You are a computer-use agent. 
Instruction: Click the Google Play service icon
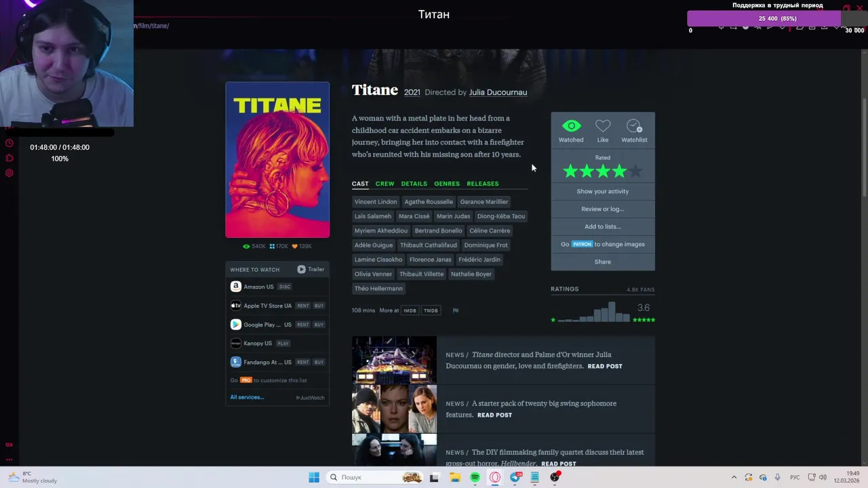pyautogui.click(x=235, y=325)
